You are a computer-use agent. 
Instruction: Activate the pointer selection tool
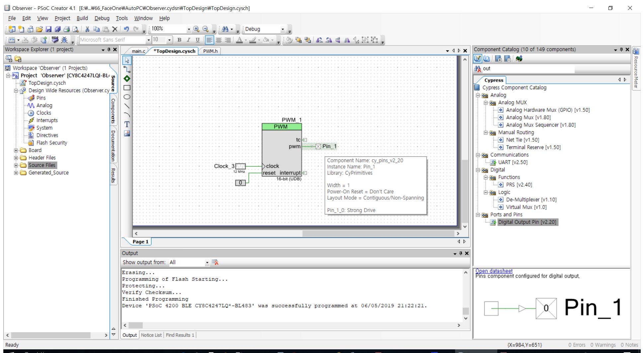pos(127,60)
